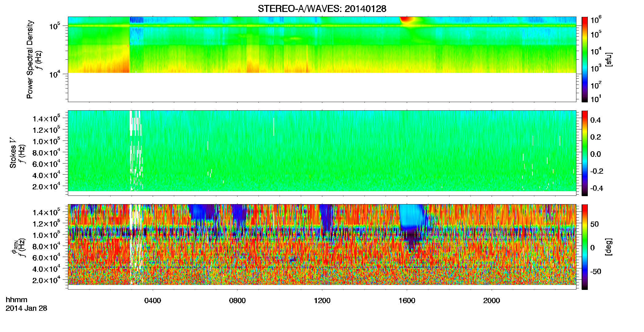Click the -0.4 label on the Stokes colorbar
This screenshot has height=332, width=644.
[597, 188]
